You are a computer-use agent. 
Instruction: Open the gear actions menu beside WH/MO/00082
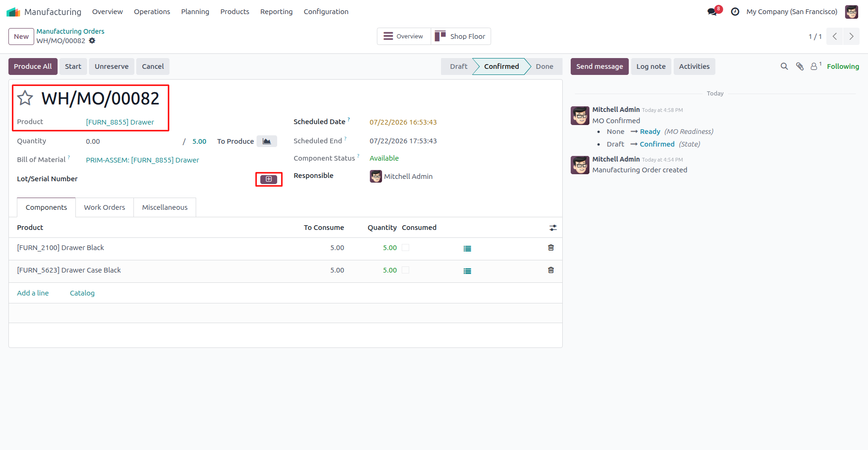[92, 41]
